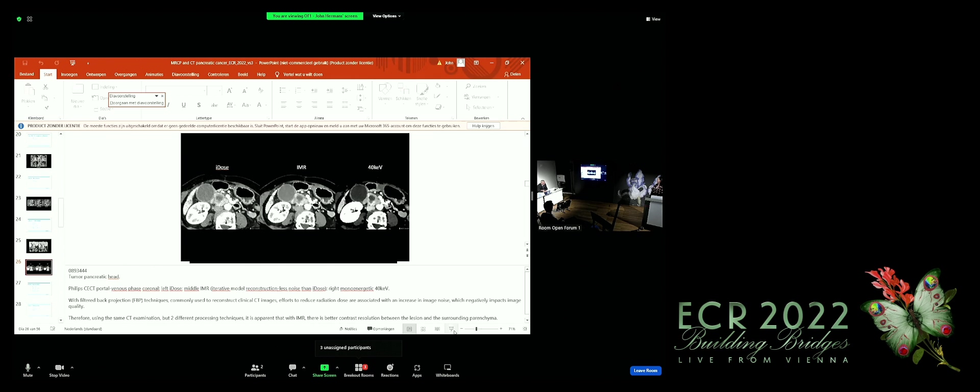The image size is (980, 392).
Task: Click the Text direction icon
Action: point(361,87)
